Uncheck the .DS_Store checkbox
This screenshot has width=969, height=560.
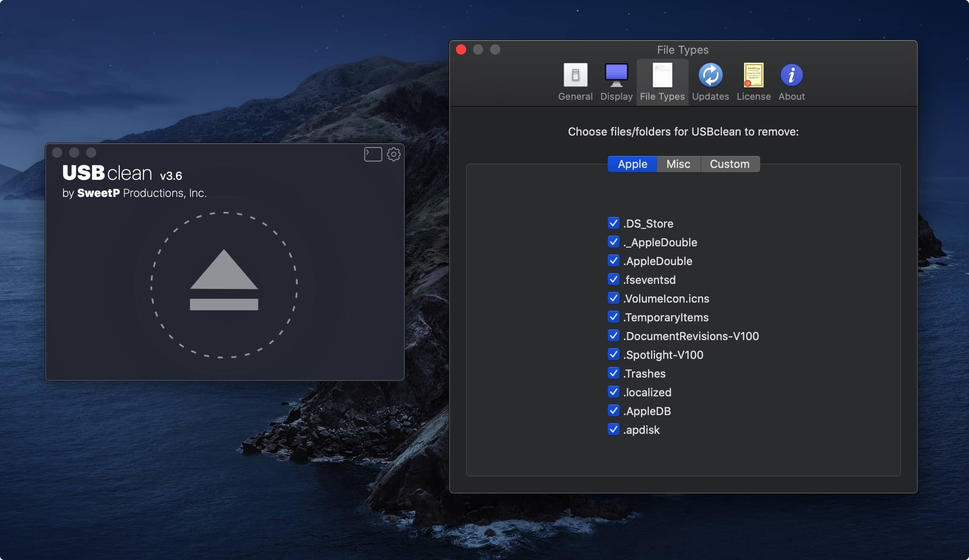tap(613, 223)
